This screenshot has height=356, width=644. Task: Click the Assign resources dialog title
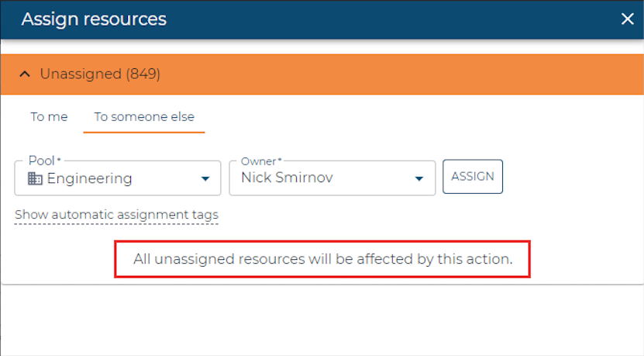[94, 19]
